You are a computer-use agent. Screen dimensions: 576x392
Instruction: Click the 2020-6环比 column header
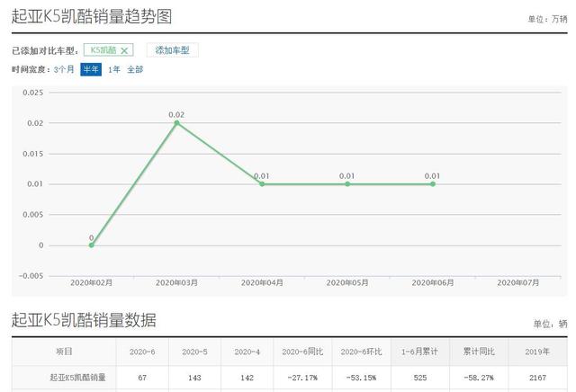361,352
